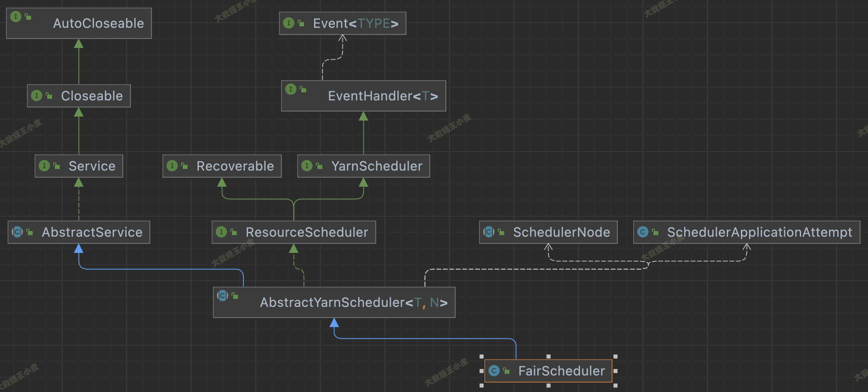Click the public lock icon on Recoverable
The width and height of the screenshot is (868, 392).
pyautogui.click(x=184, y=166)
